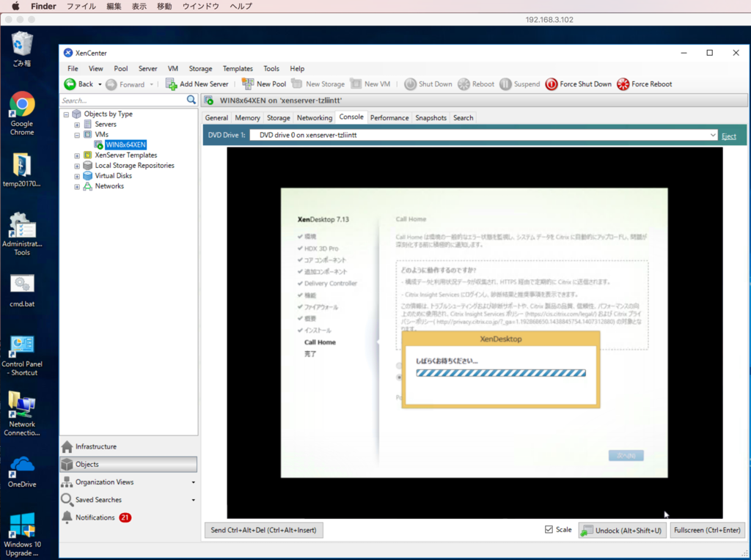Select Windows 10 Upgrade desktop icon
This screenshot has width=751, height=560.
pyautogui.click(x=22, y=534)
